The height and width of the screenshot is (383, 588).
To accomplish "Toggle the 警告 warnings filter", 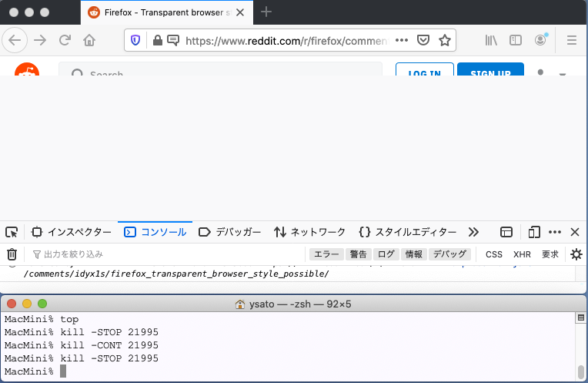I will [x=359, y=254].
